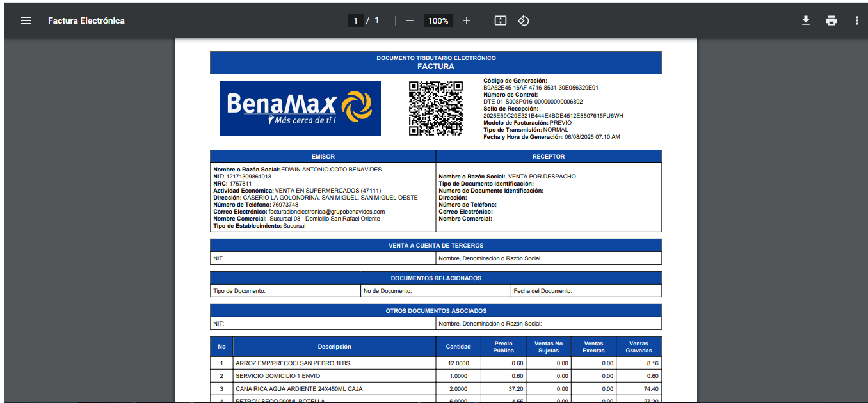Rotate the document counterclockwise
The height and width of the screenshot is (403, 868).
[523, 20]
